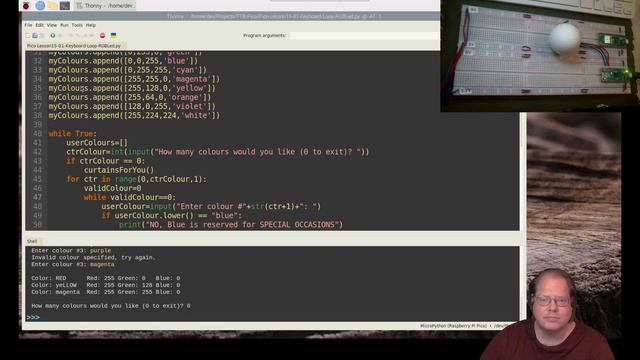Image resolution: width=640 pixels, height=360 pixels.
Task: Click the 'while validColour==0:' code line
Action: pos(130,197)
